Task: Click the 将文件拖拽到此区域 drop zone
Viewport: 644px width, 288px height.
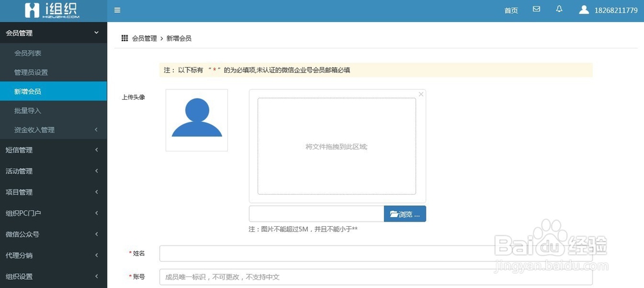Action: (337, 146)
